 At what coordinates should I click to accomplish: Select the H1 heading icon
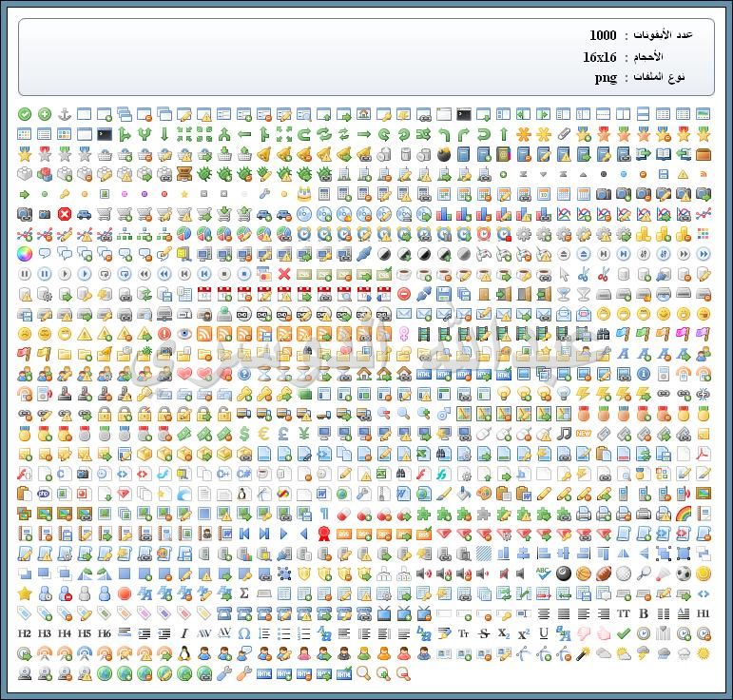click(704, 613)
